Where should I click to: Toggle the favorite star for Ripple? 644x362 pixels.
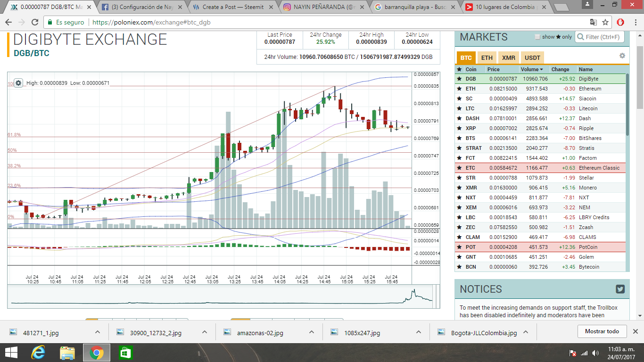pyautogui.click(x=459, y=128)
